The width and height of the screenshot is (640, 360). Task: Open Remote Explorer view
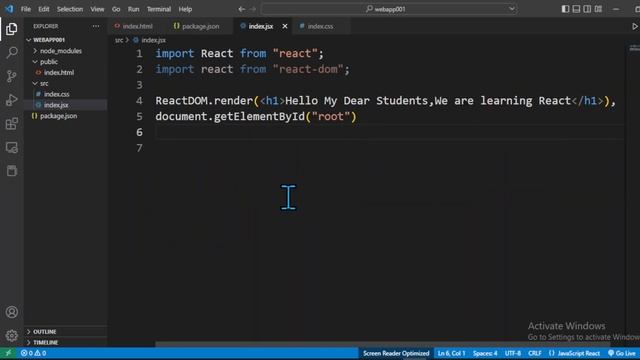(12, 147)
